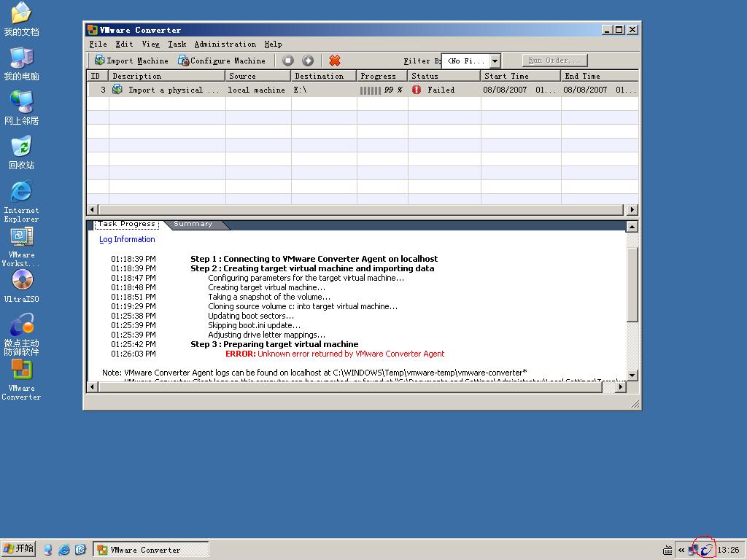Click log pane scroll right arrow
This screenshot has height=560, width=747.
click(x=620, y=386)
